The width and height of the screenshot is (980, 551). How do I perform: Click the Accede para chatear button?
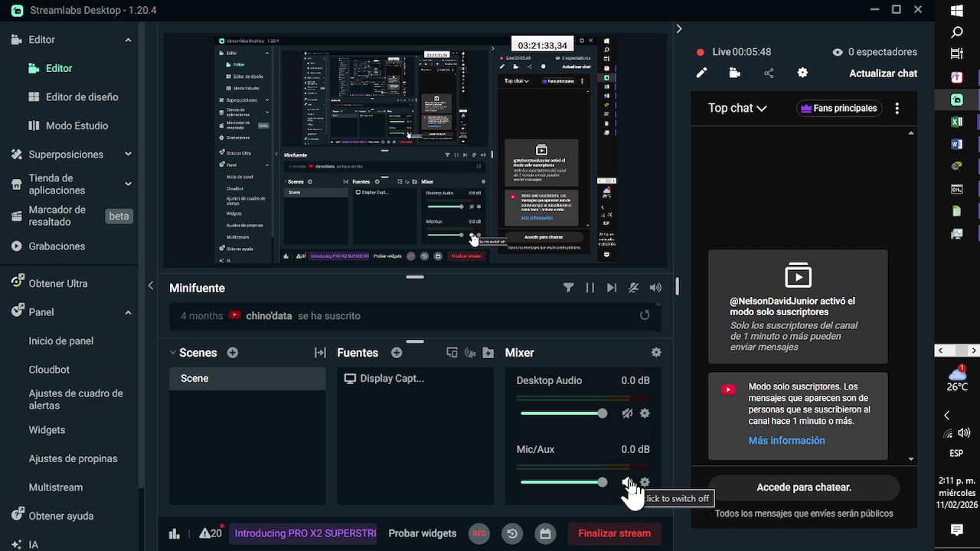tap(804, 487)
